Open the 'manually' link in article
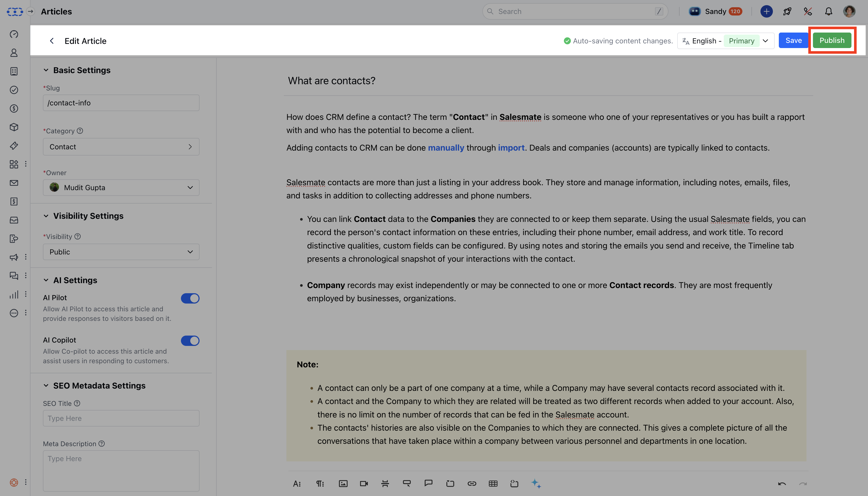Screen dimensions: 868x496 click(x=446, y=148)
